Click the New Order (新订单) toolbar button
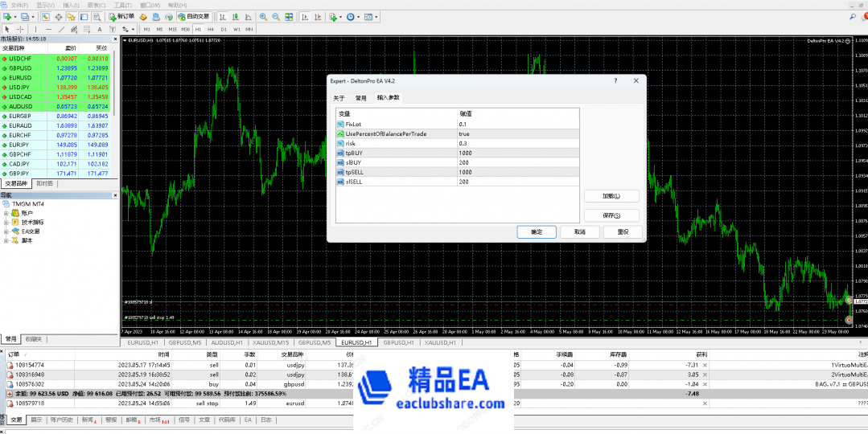This screenshot has height=434, width=868. pos(121,16)
